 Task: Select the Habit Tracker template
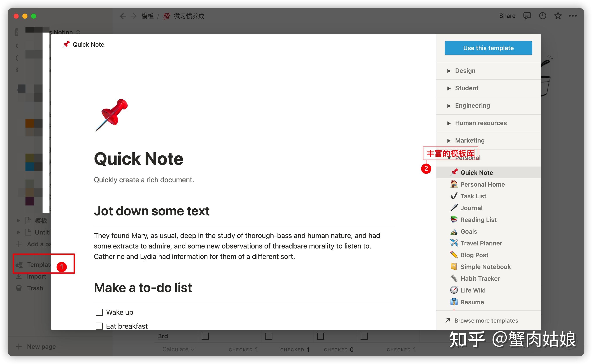pos(480,279)
